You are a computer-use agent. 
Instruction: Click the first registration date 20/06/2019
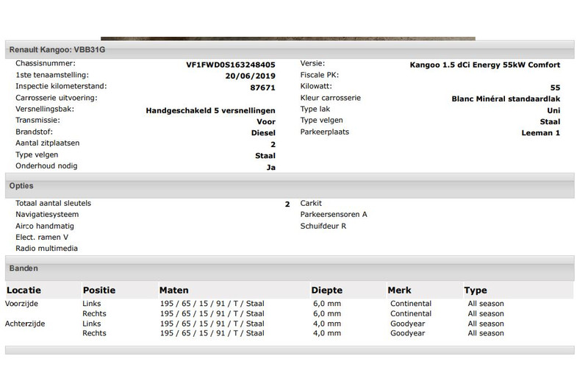250,76
